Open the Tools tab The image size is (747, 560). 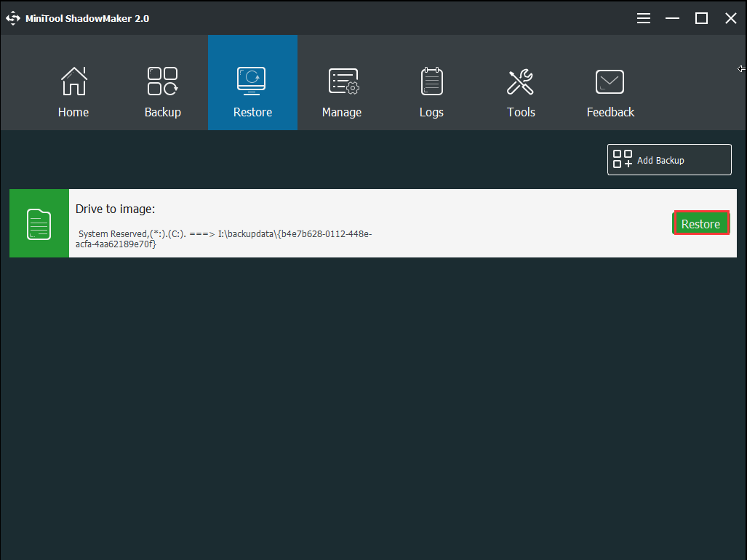click(x=522, y=83)
